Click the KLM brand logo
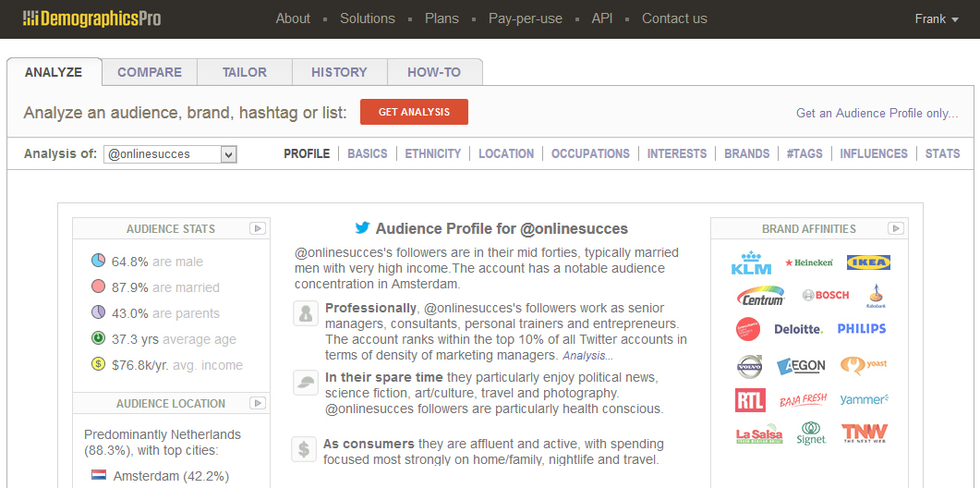 [751, 262]
